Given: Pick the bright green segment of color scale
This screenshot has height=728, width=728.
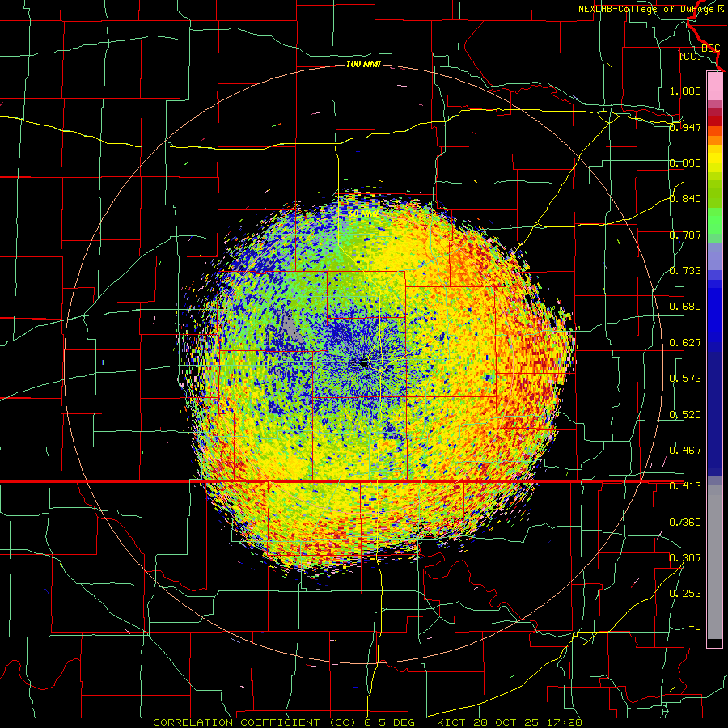Looking at the screenshot, I should (x=714, y=221).
